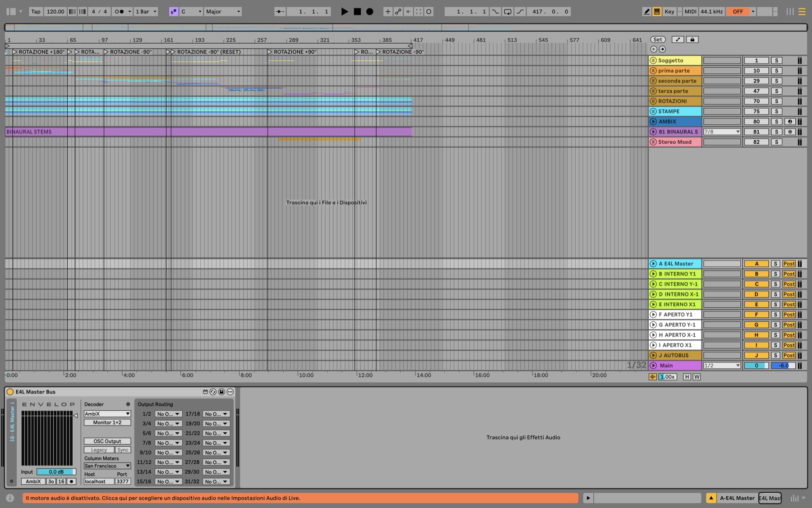Jump to next locator arrow
812x508 pixels.
(662, 49)
